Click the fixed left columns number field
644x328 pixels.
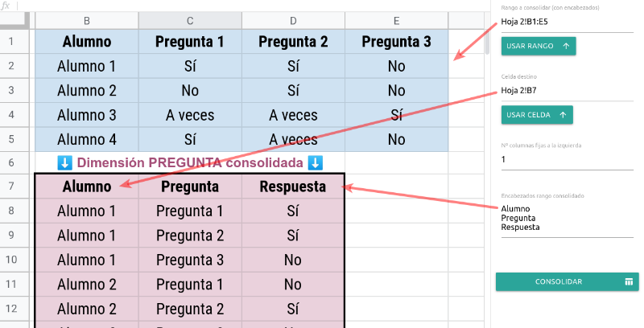click(568, 159)
